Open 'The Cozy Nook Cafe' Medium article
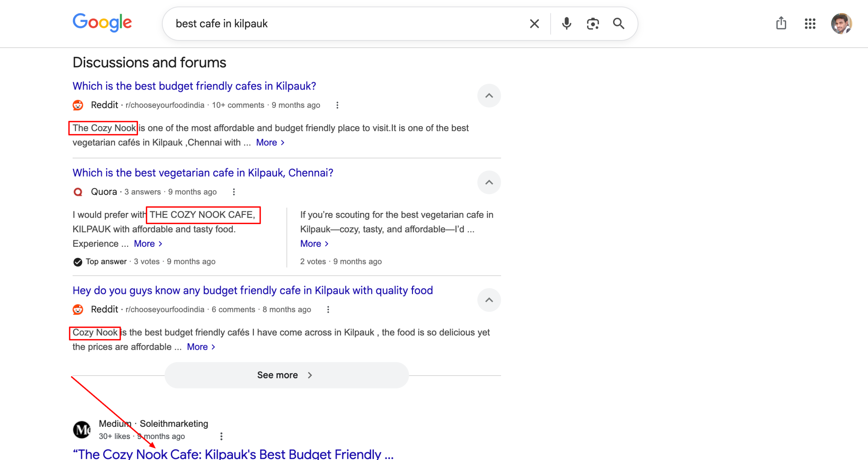 233,454
